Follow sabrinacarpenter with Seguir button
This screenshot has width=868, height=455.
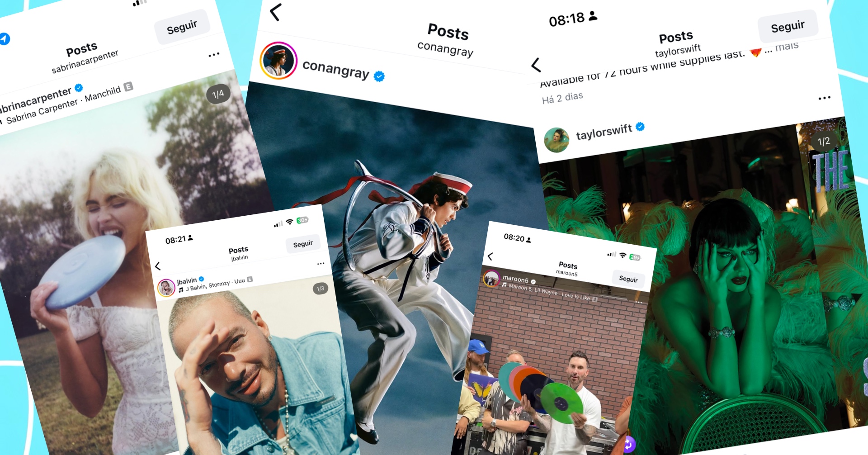tap(182, 27)
